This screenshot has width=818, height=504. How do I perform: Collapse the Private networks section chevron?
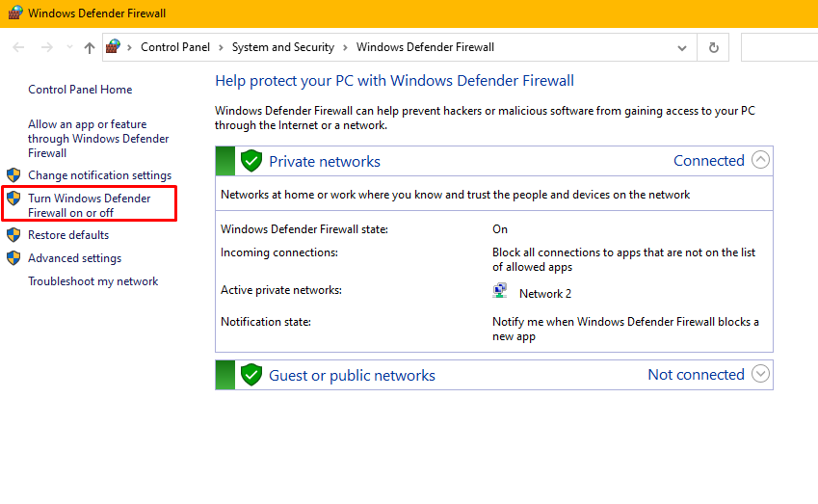coord(760,160)
